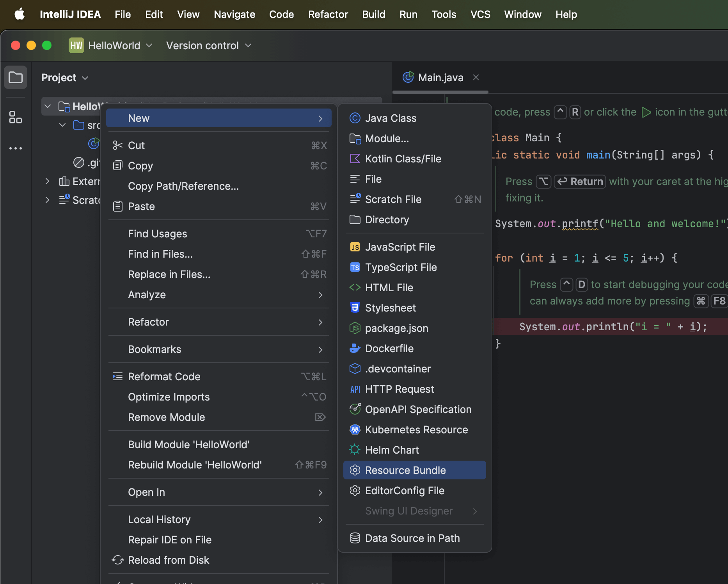Click the Kubernetes Resource icon
This screenshot has height=584, width=728.
(355, 429)
